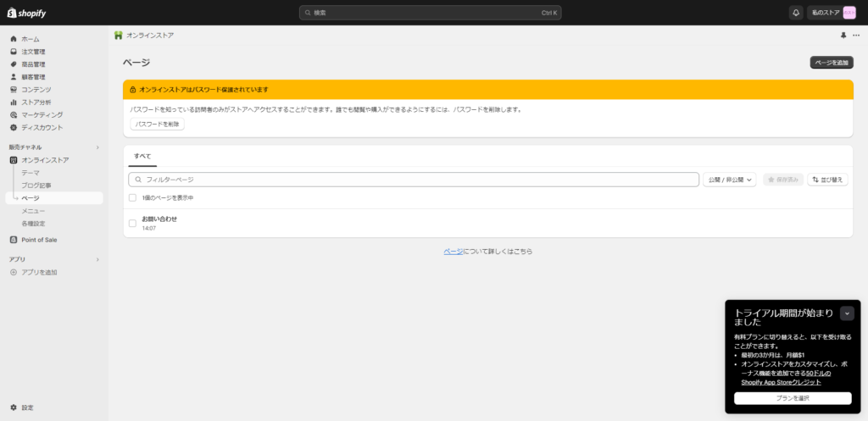Click the Shopify logo
Screen dimensions: 868x421
pos(26,13)
